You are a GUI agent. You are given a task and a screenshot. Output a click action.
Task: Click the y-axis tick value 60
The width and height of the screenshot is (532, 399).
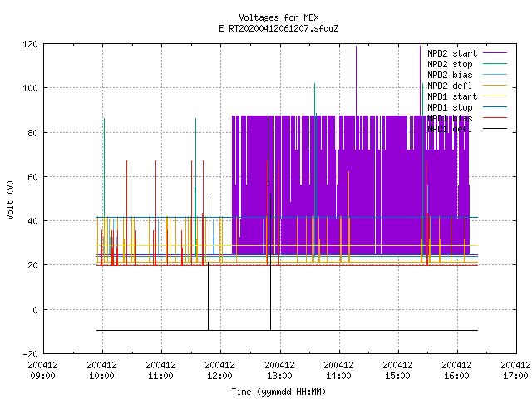(32, 177)
